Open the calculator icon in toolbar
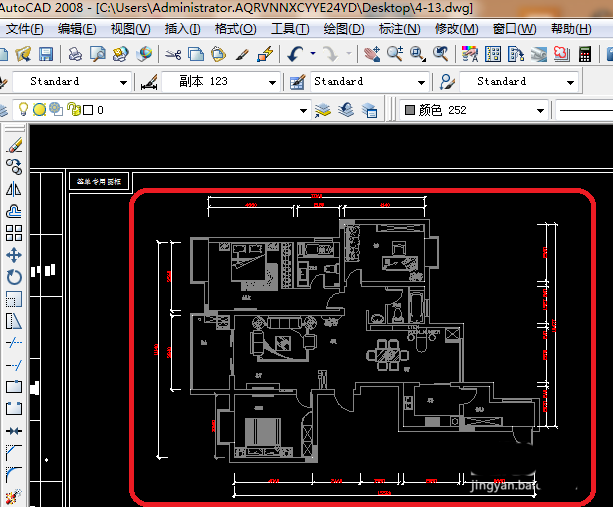Image resolution: width=613 pixels, height=507 pixels. pos(584,53)
